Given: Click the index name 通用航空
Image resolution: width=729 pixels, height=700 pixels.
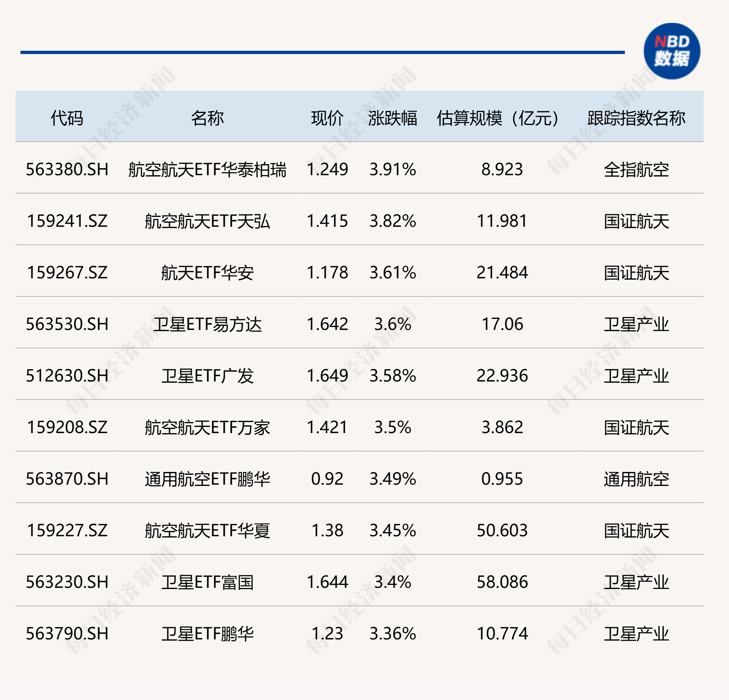Looking at the screenshot, I should (637, 479).
